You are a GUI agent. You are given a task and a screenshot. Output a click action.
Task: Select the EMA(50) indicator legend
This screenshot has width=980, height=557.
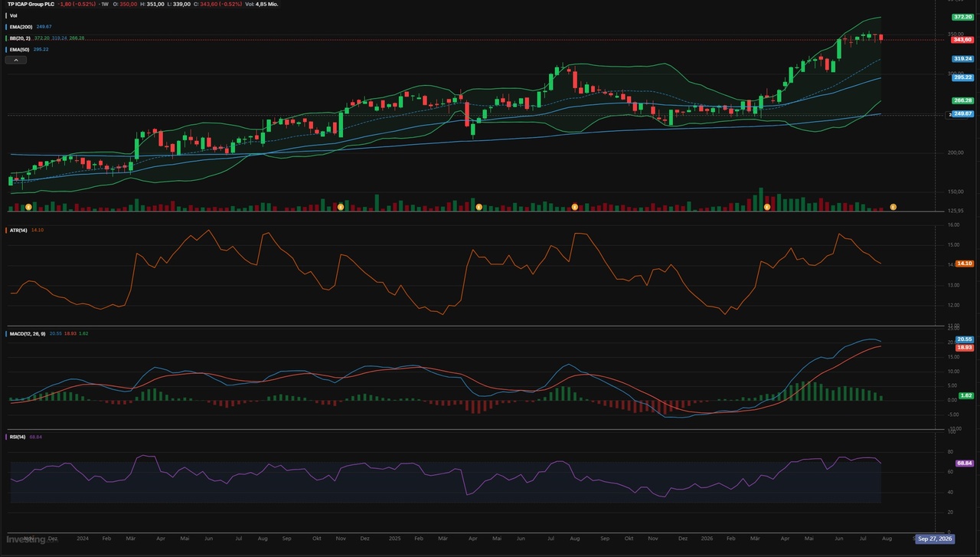pyautogui.click(x=19, y=49)
